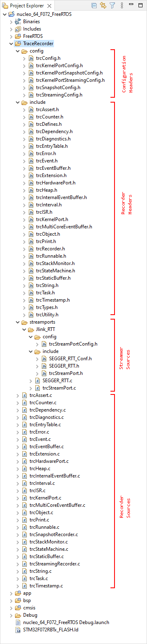The width and height of the screenshot is (147, 644).
Task: Toggle Link with Editor icon
Action: tap(103, 5)
